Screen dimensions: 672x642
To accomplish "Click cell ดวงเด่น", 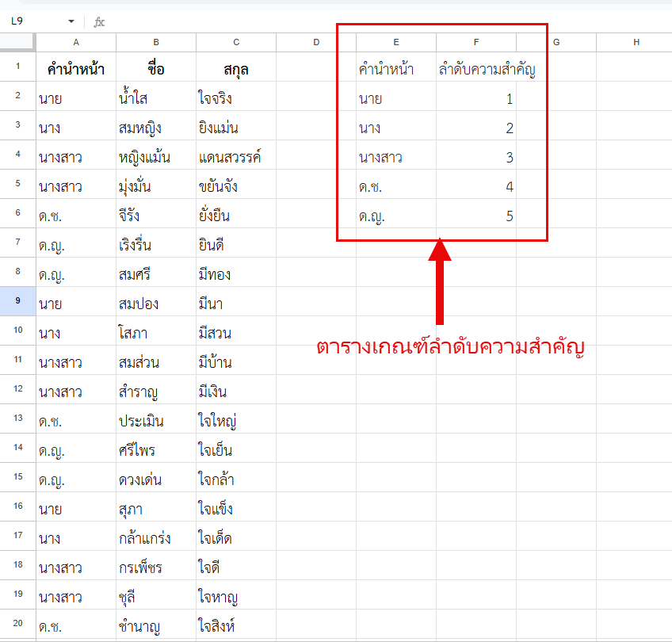I will (156, 477).
